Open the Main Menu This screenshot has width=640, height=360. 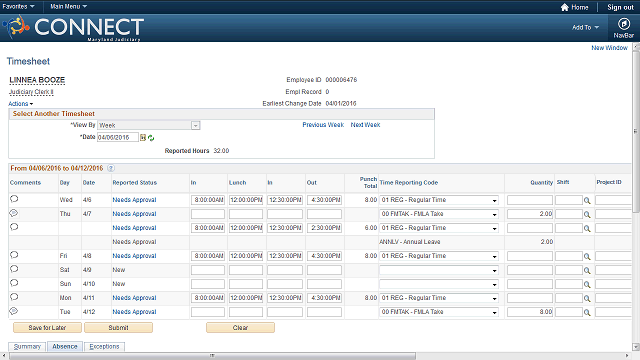click(x=68, y=7)
